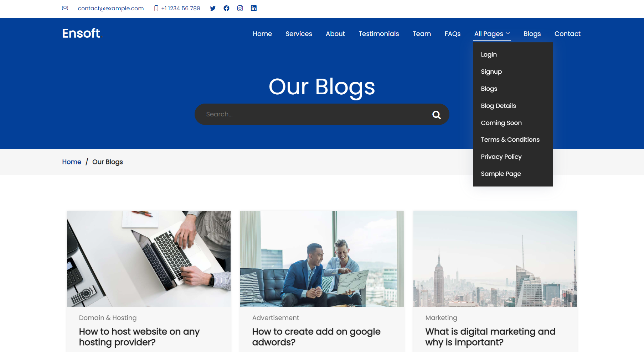Click the mobile phone icon
The height and width of the screenshot is (352, 644).
coord(156,8)
